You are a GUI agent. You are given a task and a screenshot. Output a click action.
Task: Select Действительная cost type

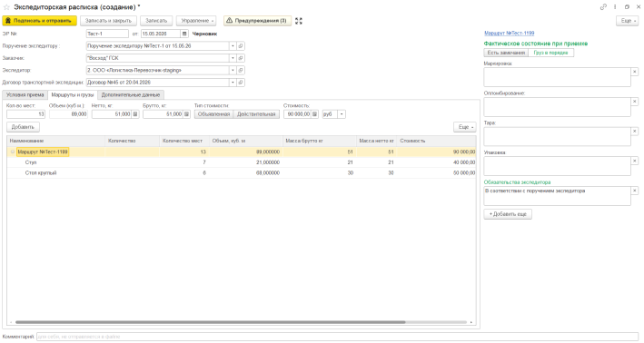256,114
